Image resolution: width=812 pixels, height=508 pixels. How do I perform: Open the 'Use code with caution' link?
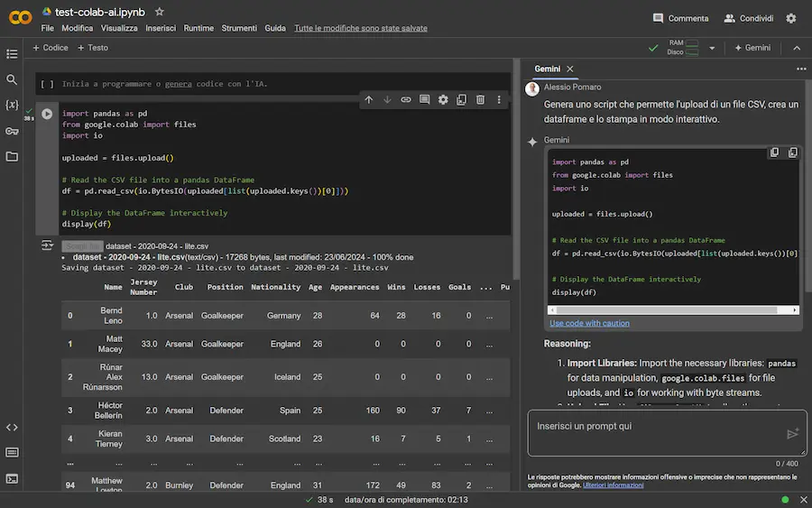click(x=589, y=323)
